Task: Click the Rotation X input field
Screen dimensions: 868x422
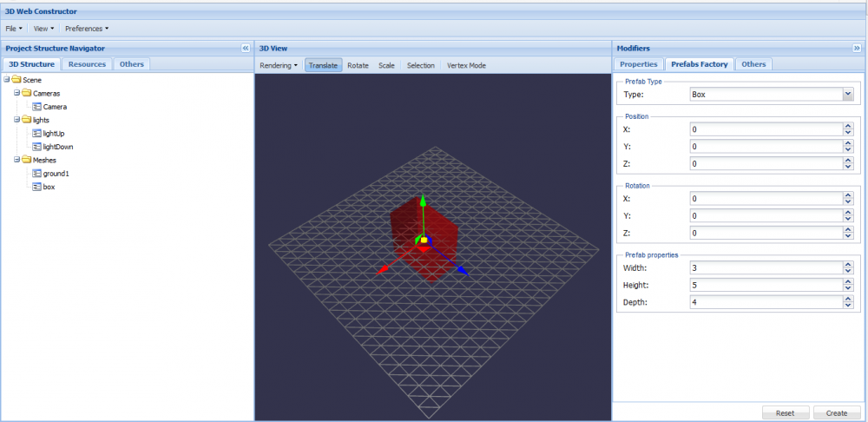Action: tap(766, 198)
